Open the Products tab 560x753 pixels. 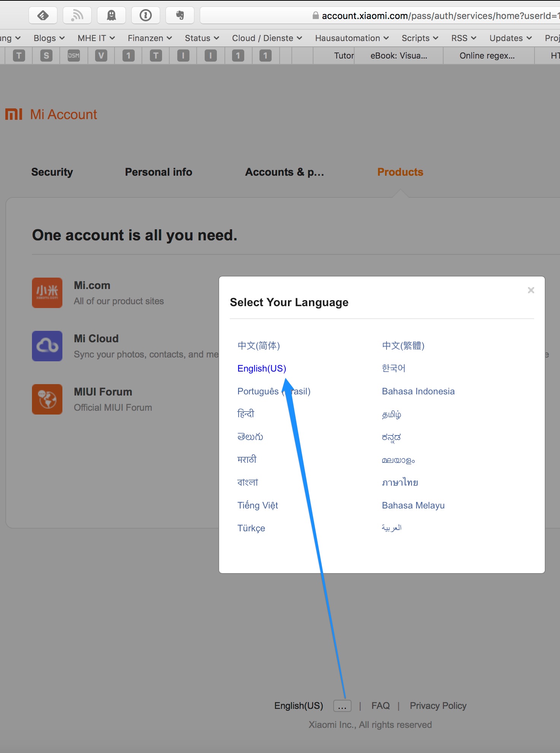click(x=400, y=172)
